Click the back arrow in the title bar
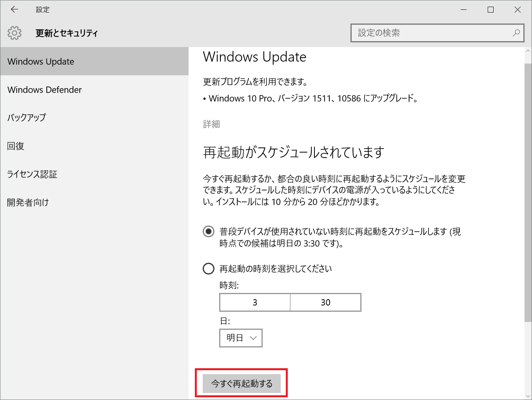This screenshot has width=532, height=400. pyautogui.click(x=15, y=9)
